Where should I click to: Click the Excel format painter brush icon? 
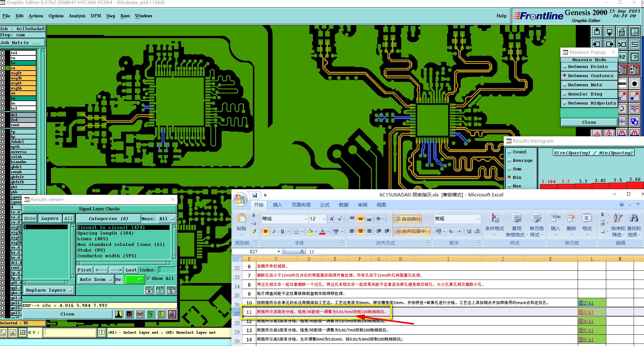[x=254, y=231]
